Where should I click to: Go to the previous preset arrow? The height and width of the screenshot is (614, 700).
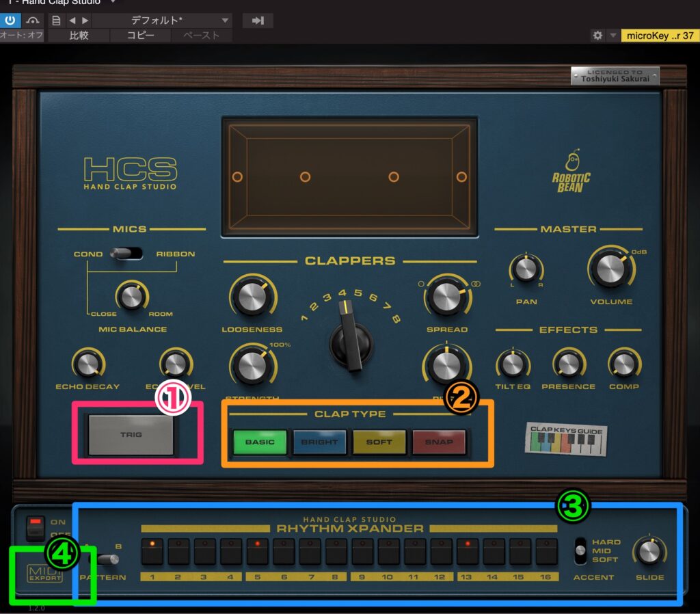tap(72, 21)
